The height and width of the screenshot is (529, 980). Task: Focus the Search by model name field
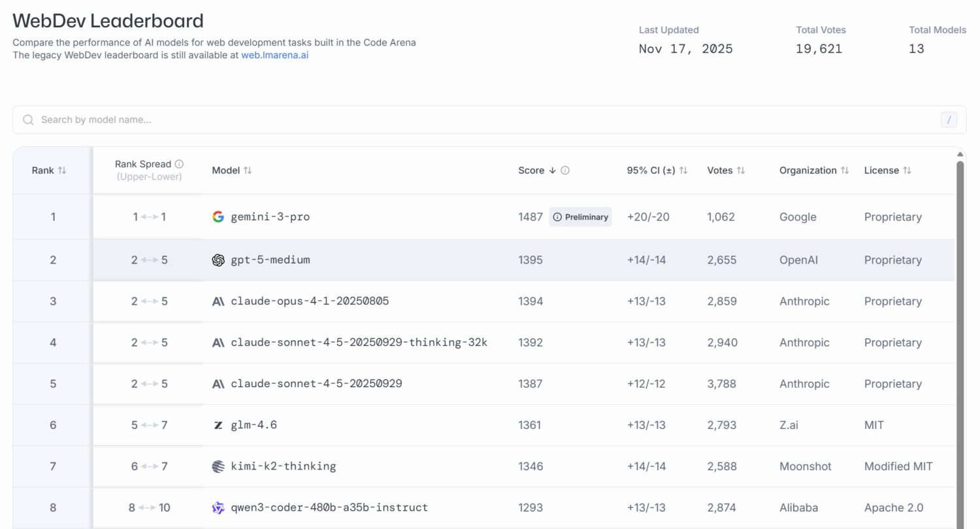[x=489, y=120]
